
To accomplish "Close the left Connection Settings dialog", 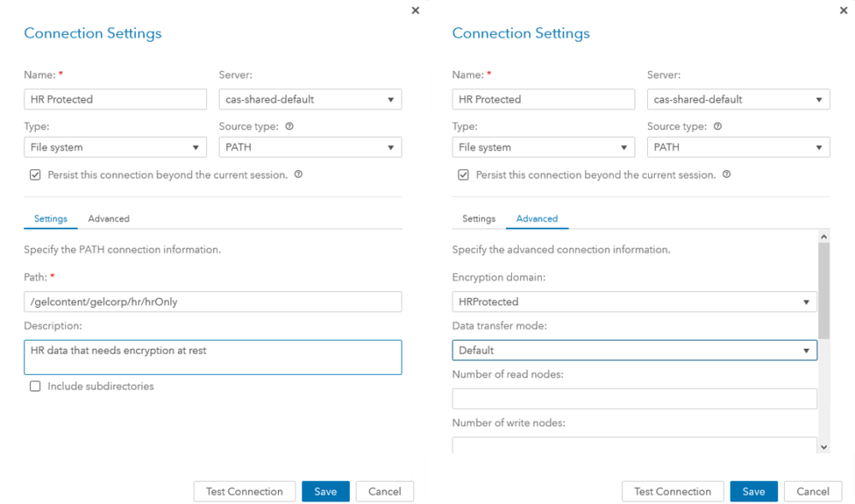I will (x=416, y=10).
